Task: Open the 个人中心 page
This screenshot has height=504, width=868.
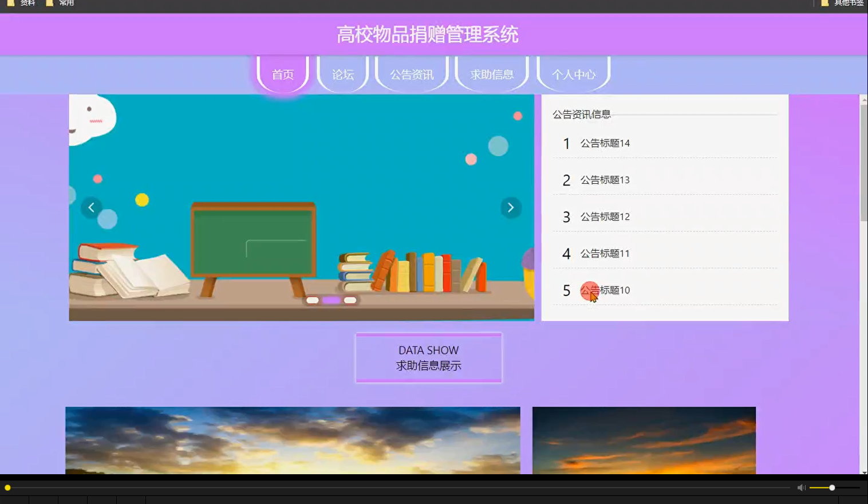Action: click(574, 74)
